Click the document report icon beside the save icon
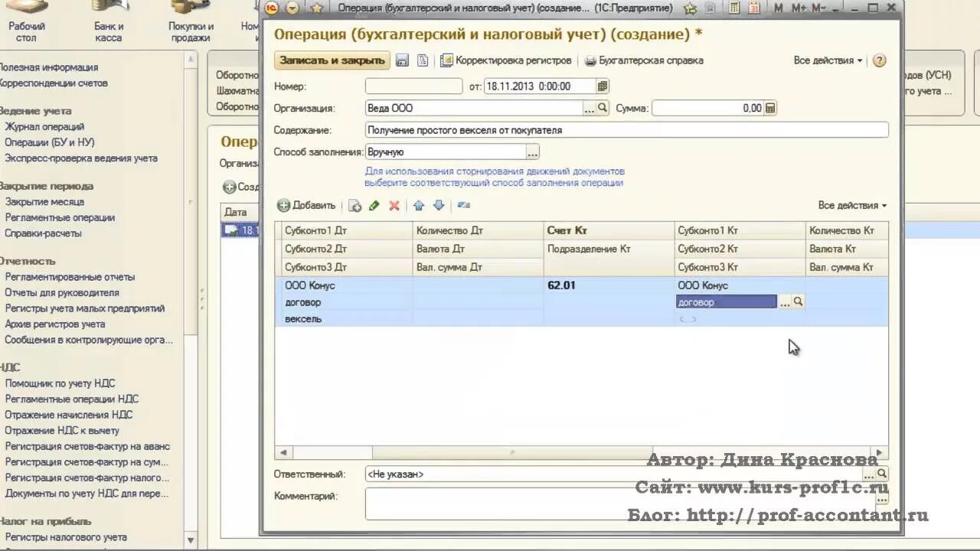The height and width of the screenshot is (551, 980). (x=422, y=60)
